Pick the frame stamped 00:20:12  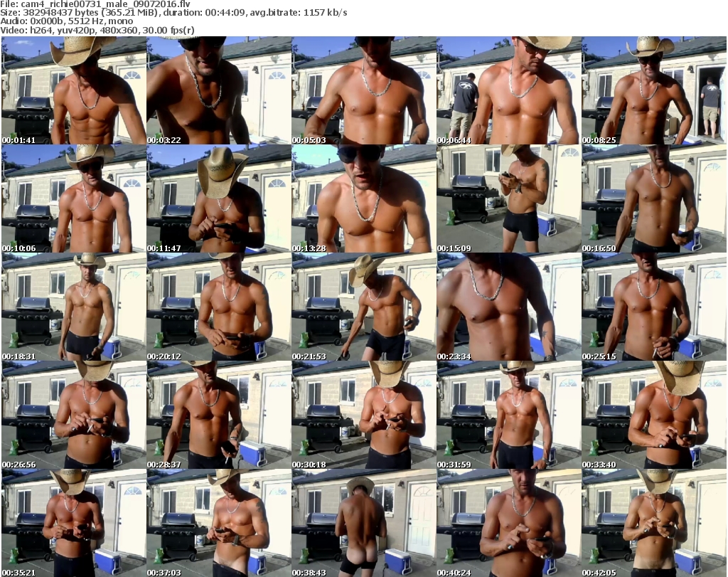[219, 307]
